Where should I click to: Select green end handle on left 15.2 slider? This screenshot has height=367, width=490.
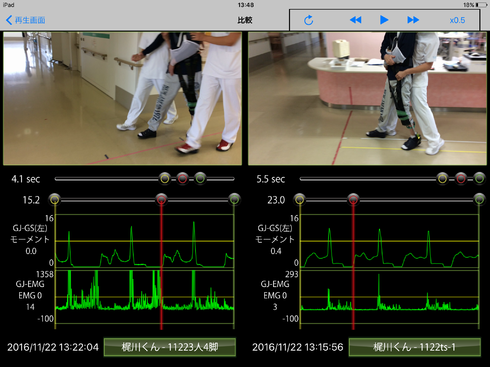click(234, 200)
